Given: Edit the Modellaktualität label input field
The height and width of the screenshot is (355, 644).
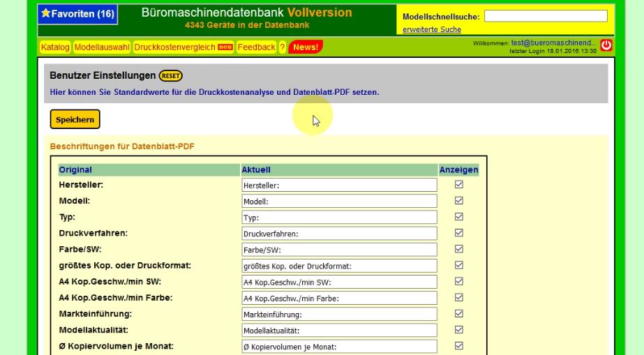Looking at the screenshot, I should 339,331.
